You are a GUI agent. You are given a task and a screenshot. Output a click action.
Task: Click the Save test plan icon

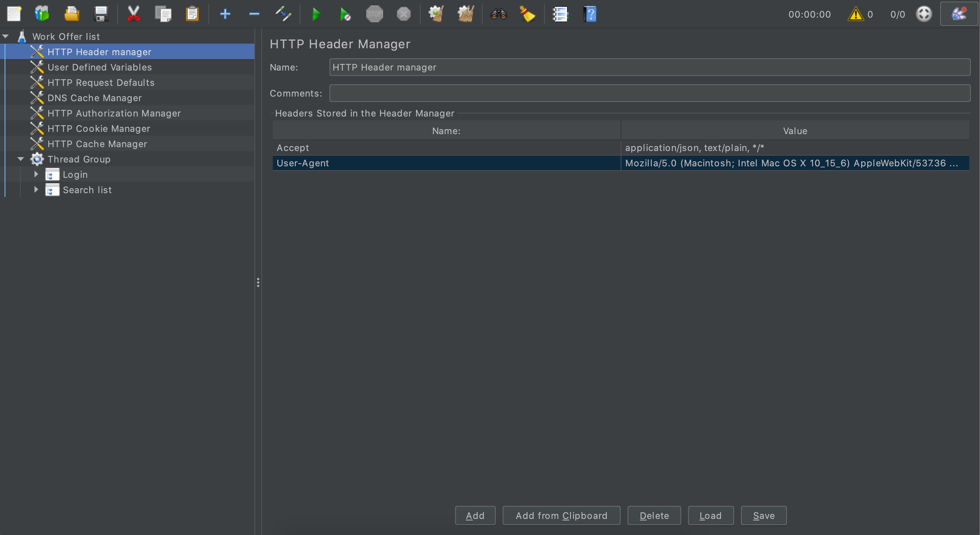coord(100,15)
